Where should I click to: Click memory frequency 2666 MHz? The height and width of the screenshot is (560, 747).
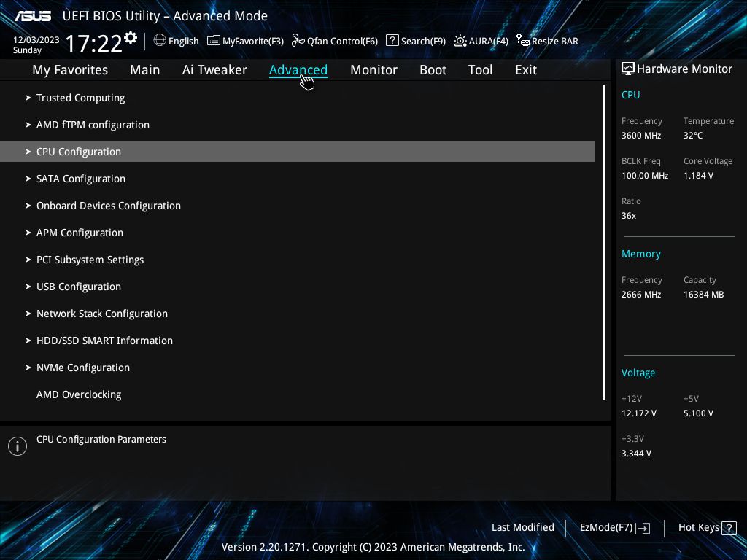[641, 295]
